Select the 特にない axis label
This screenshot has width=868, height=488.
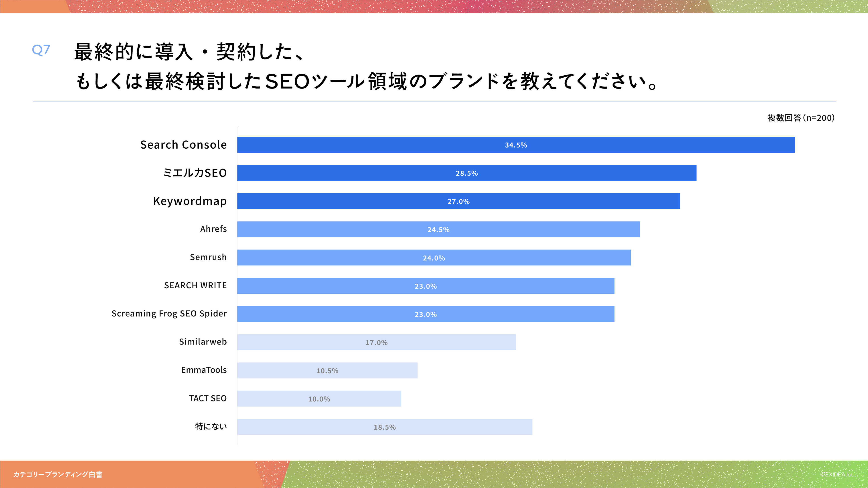pos(211,427)
